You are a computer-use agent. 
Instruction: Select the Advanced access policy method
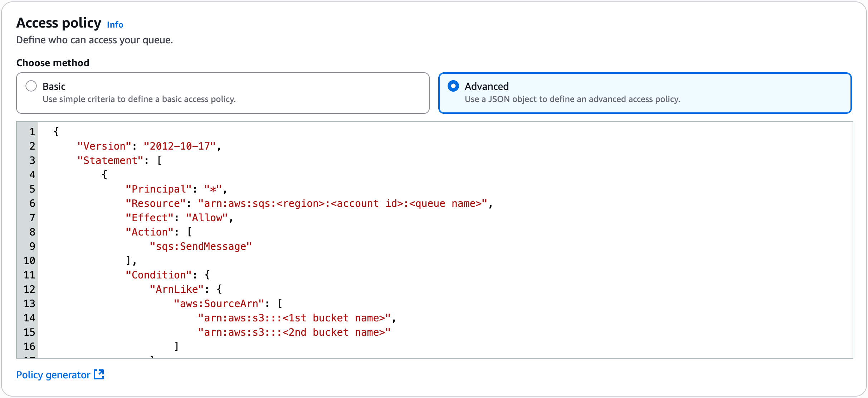click(x=453, y=86)
